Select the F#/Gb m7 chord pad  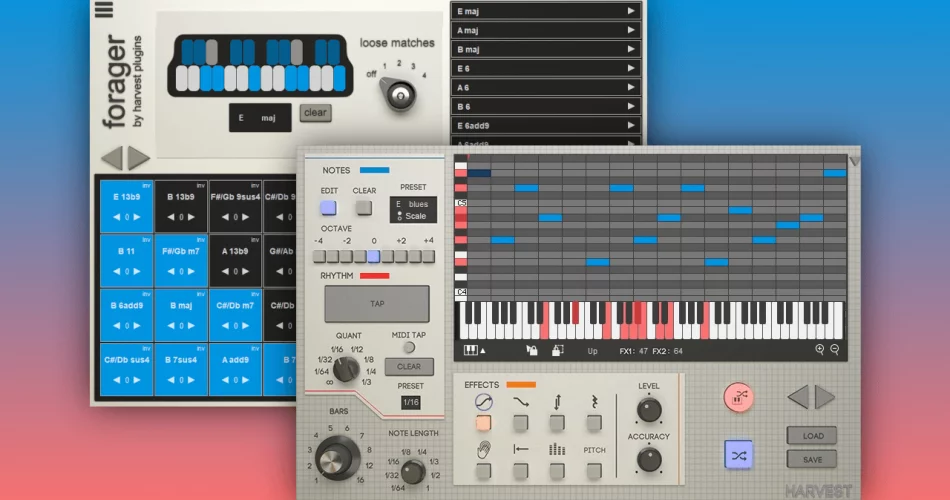(181, 260)
